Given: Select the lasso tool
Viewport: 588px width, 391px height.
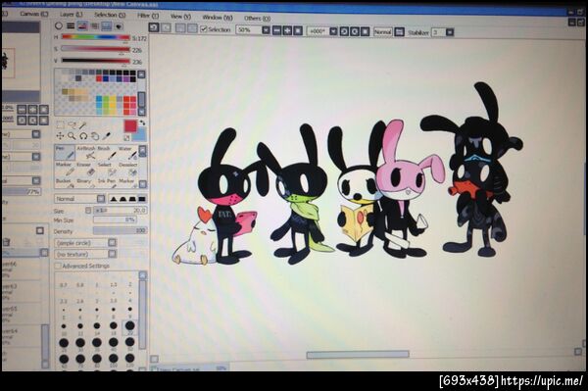Looking at the screenshot, I should pyautogui.click(x=72, y=124).
